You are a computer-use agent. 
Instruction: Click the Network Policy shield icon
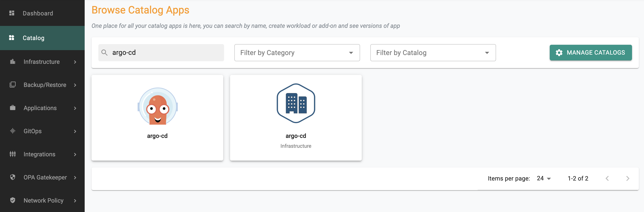12,200
